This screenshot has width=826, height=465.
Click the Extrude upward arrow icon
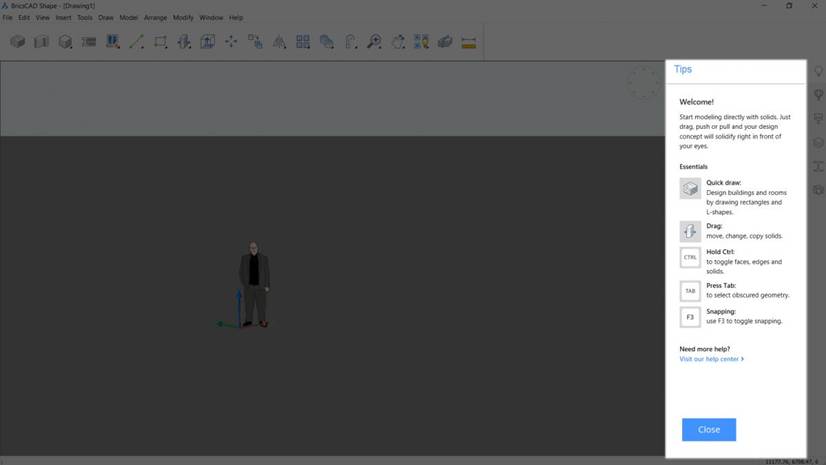[x=208, y=42]
